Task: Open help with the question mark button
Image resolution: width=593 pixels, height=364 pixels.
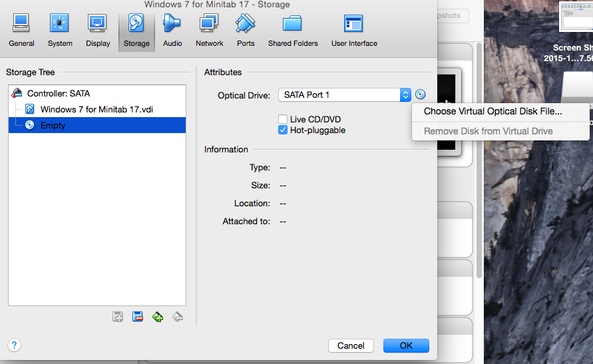Action: pyautogui.click(x=15, y=345)
